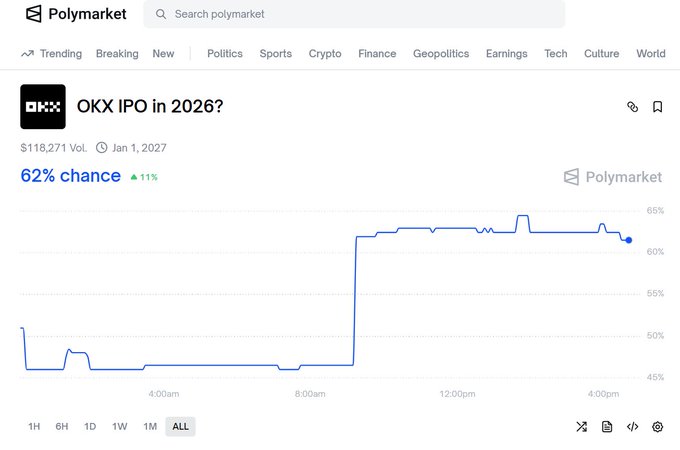This screenshot has width=680, height=450.
Task: Click the Polymarket logo in header
Action: (x=76, y=14)
